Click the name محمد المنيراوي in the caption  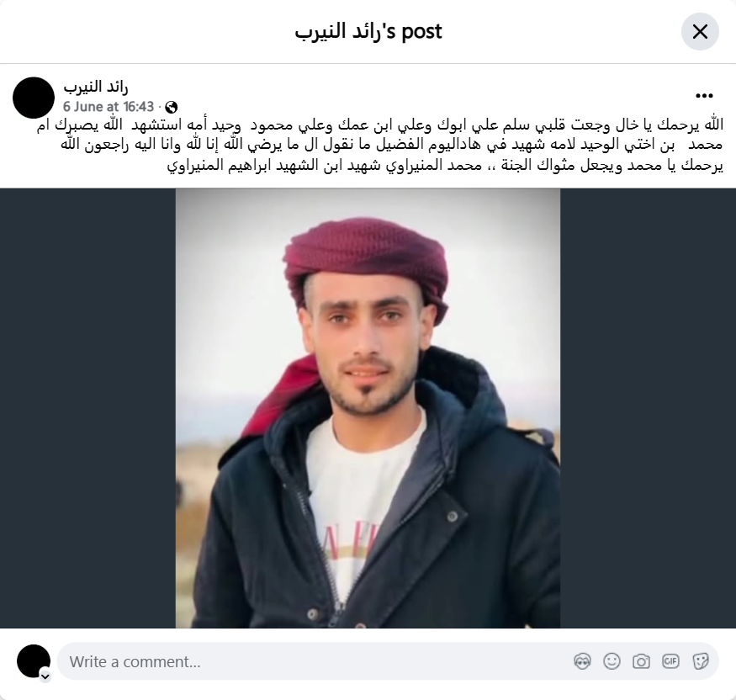(433, 166)
